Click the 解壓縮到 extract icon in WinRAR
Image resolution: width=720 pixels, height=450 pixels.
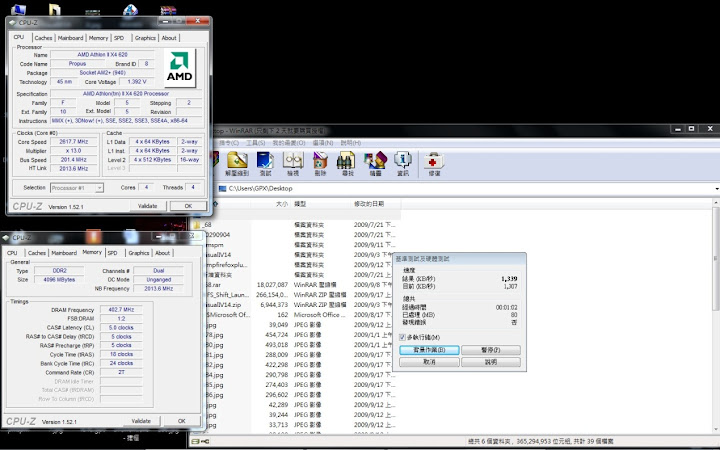click(237, 163)
